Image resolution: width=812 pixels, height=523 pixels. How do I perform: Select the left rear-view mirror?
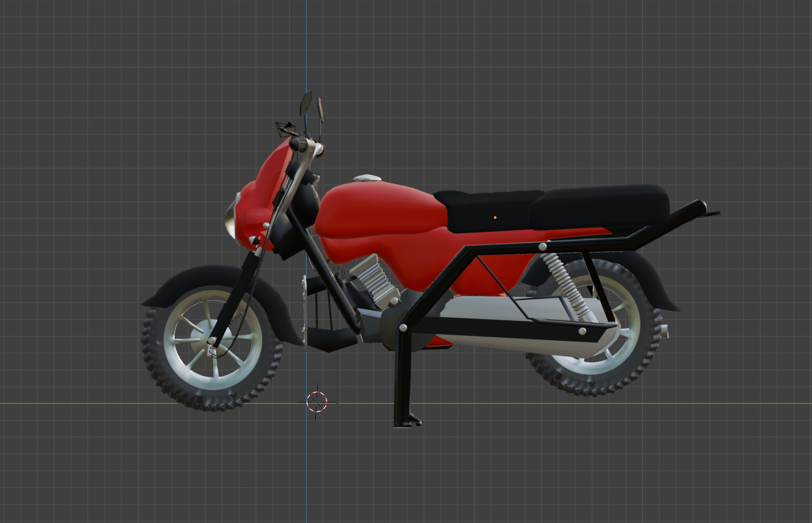(x=306, y=102)
